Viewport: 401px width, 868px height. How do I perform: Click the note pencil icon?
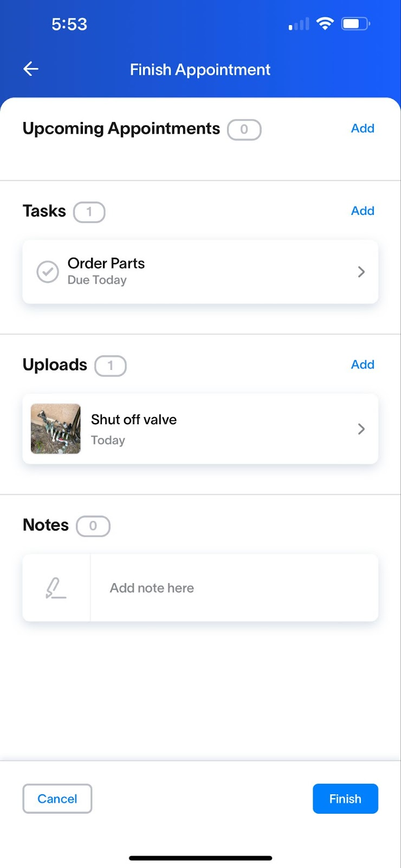tap(56, 588)
